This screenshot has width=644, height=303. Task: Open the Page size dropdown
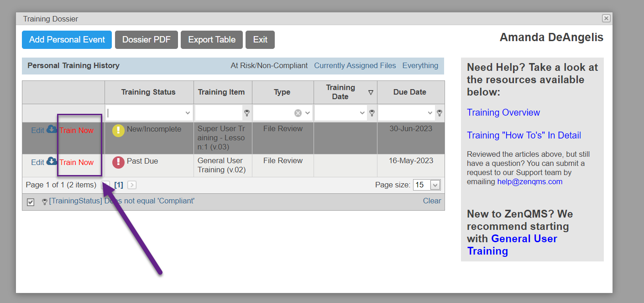(x=435, y=185)
